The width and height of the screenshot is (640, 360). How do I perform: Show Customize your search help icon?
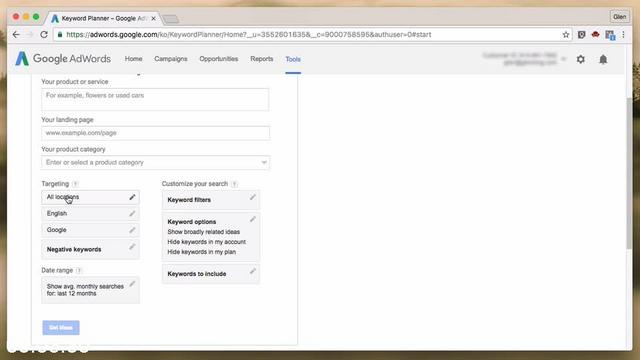(x=234, y=184)
